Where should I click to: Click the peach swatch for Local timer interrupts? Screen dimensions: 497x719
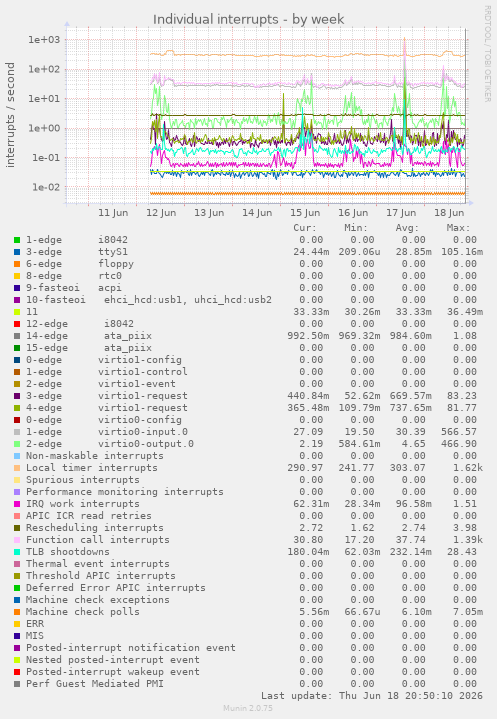tap(17, 468)
